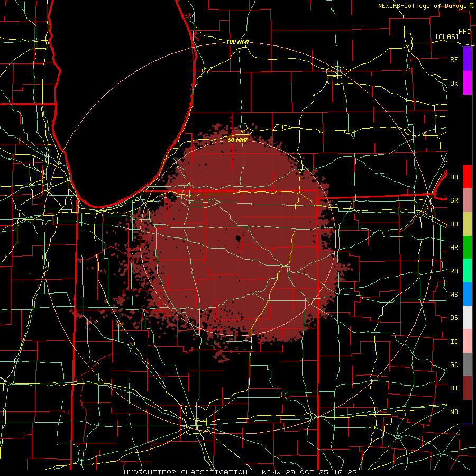Click the 'HA' legend label
The image size is (476, 476).
coord(454,177)
